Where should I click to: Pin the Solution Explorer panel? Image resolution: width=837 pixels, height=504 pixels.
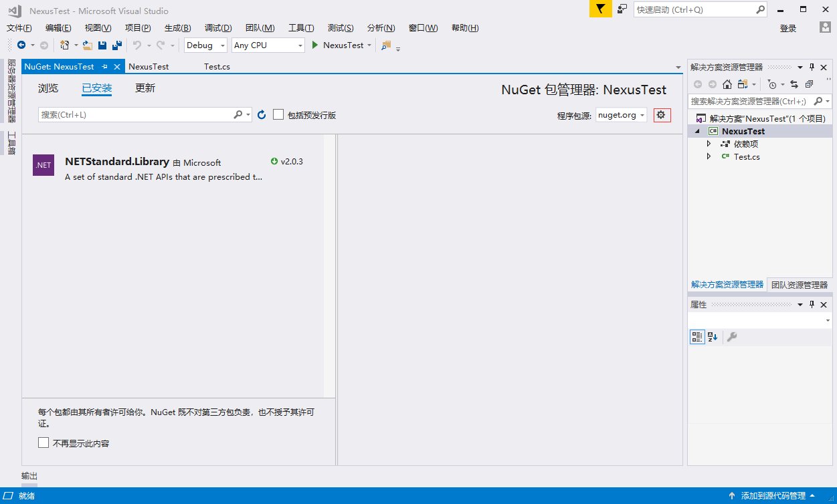(812, 68)
